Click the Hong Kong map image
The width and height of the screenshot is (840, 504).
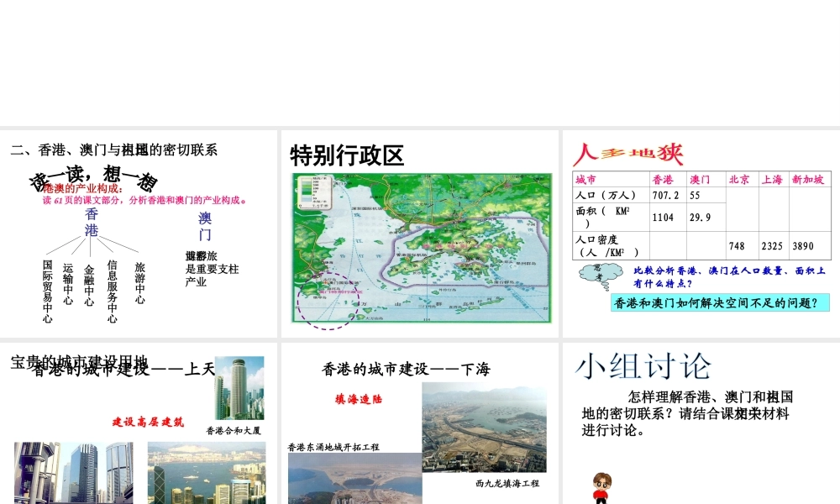pyautogui.click(x=422, y=248)
